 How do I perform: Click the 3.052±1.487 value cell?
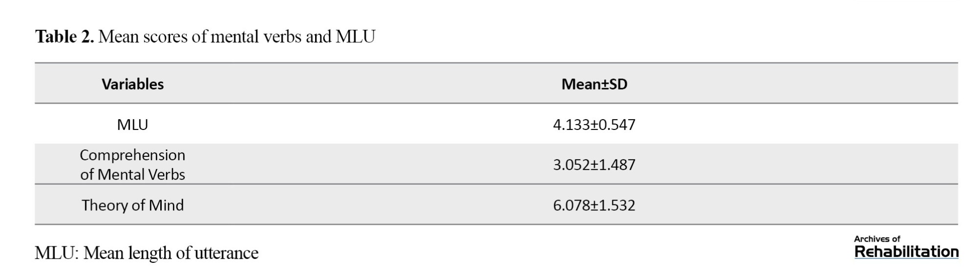coord(594,165)
